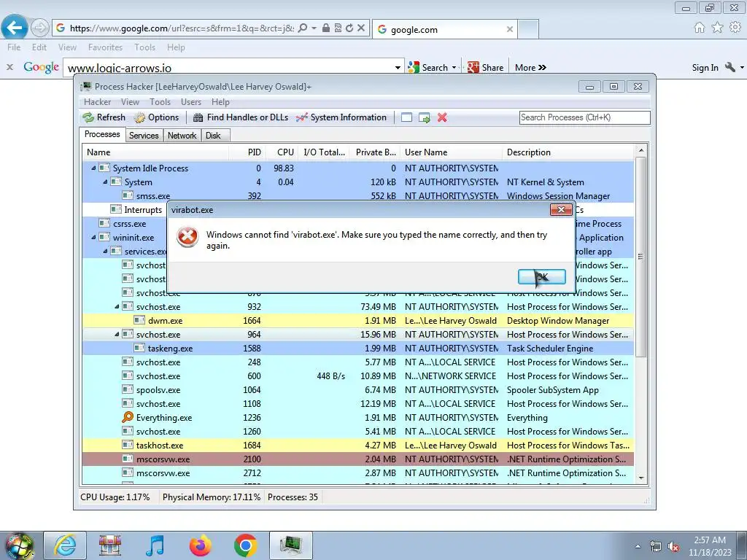This screenshot has width=747, height=560.
Task: Collapse svchost.exe PID 964 node
Action: [117, 334]
